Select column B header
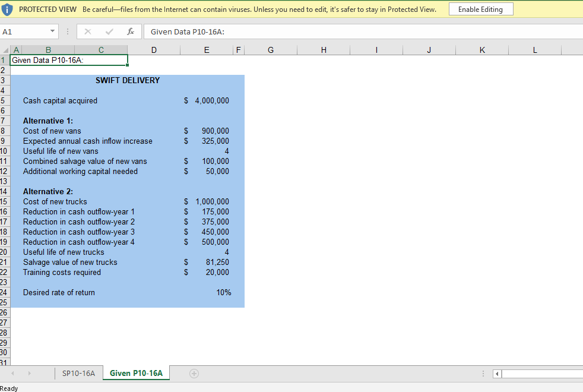This screenshot has width=583, height=392. [x=48, y=50]
